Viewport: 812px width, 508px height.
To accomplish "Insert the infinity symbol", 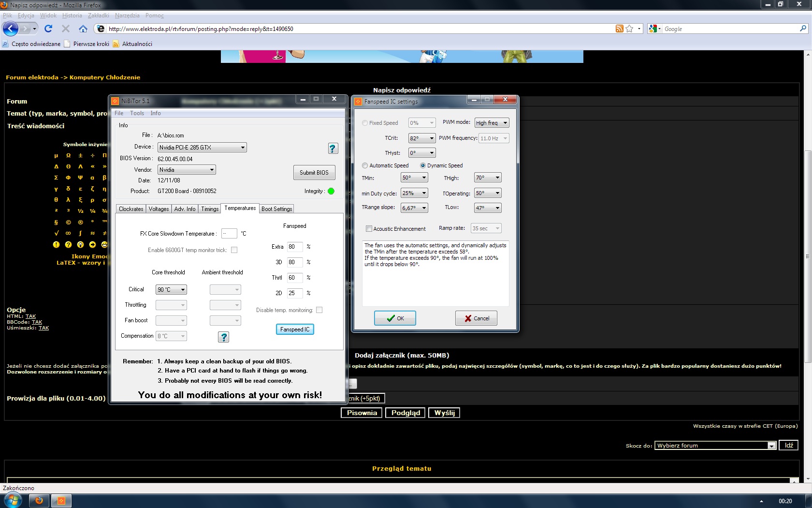I will coord(68,233).
